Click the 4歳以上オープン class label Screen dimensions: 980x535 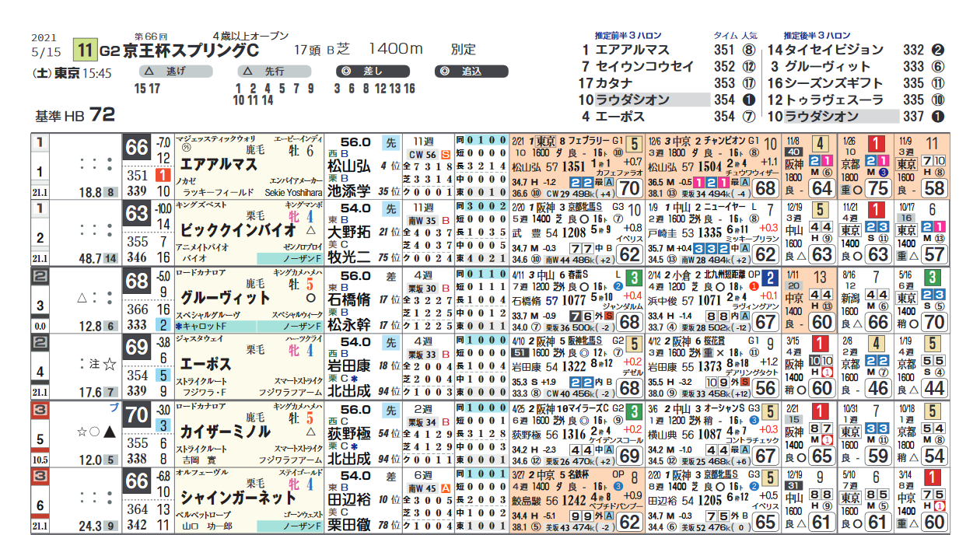(250, 36)
